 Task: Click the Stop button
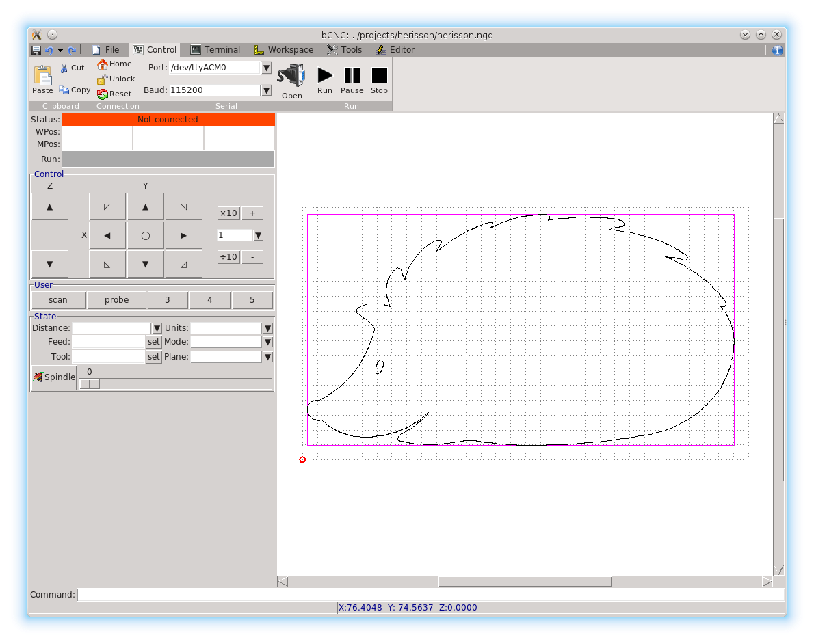380,81
